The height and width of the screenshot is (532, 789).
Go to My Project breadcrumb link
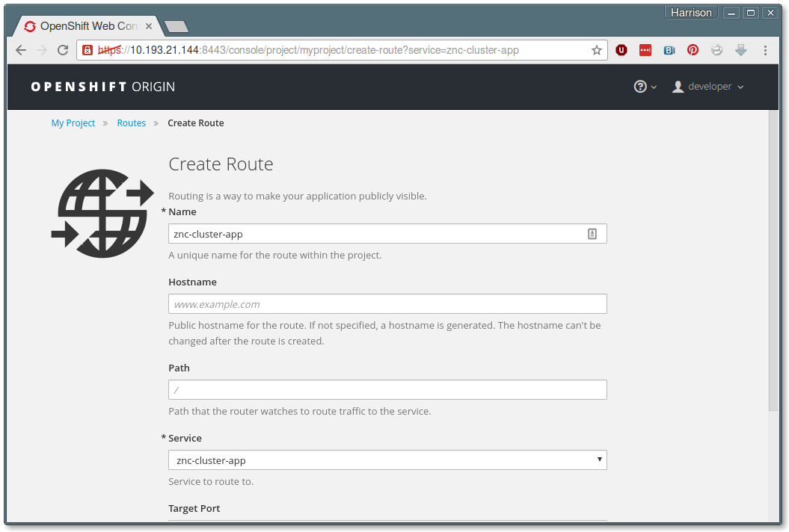point(73,123)
